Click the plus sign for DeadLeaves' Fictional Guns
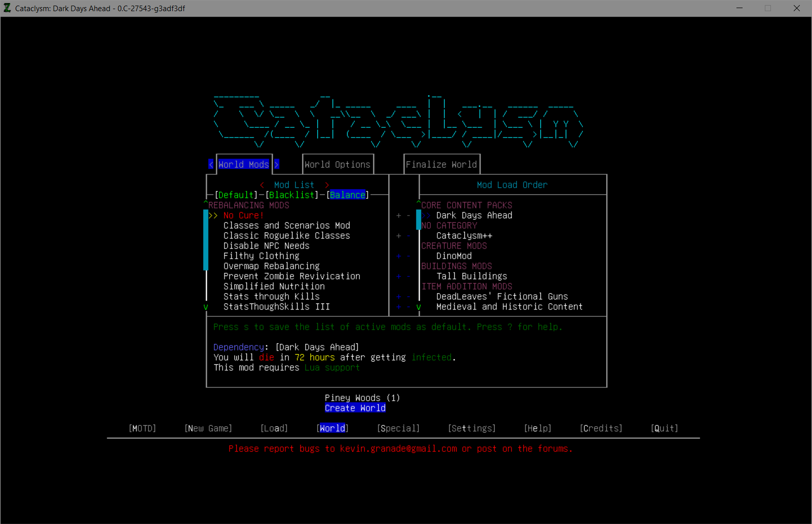The height and width of the screenshot is (524, 812). (398, 297)
